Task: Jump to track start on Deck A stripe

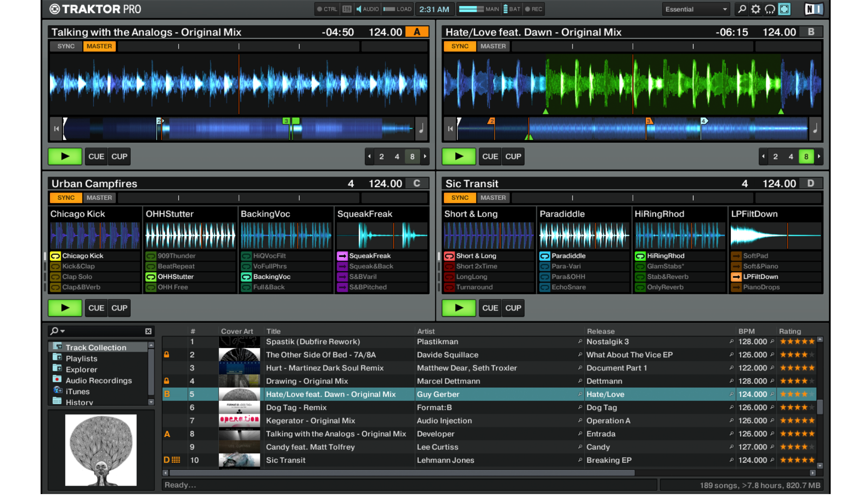Action: coord(56,128)
